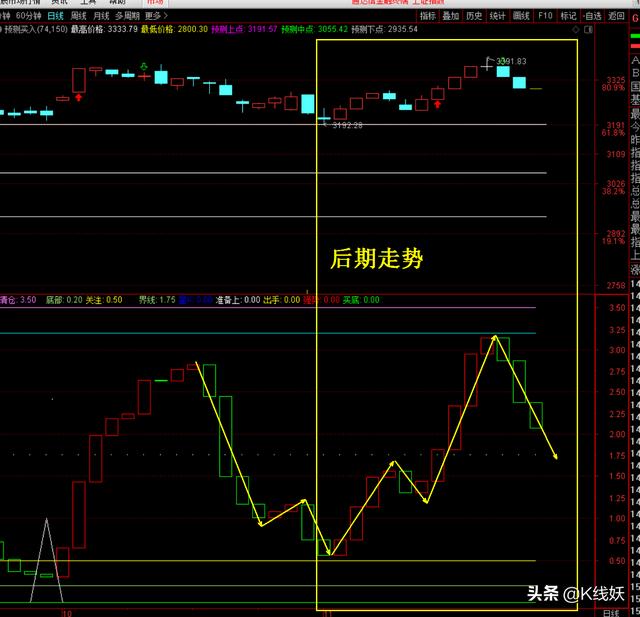640x617 pixels.
Task: Click the green bar in right panel
Action: [635, 36]
